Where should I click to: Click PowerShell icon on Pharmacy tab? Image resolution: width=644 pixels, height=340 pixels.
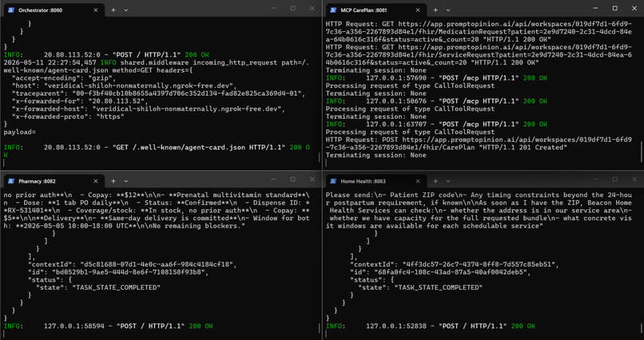(11, 181)
